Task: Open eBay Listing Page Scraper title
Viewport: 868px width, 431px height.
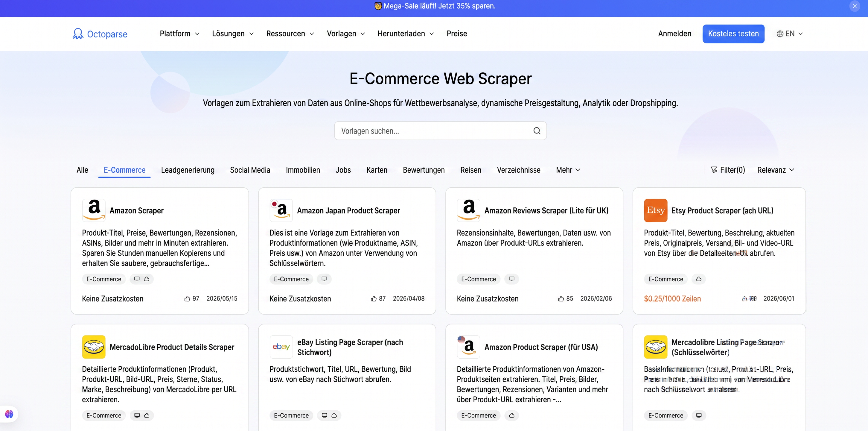Action: click(x=350, y=347)
